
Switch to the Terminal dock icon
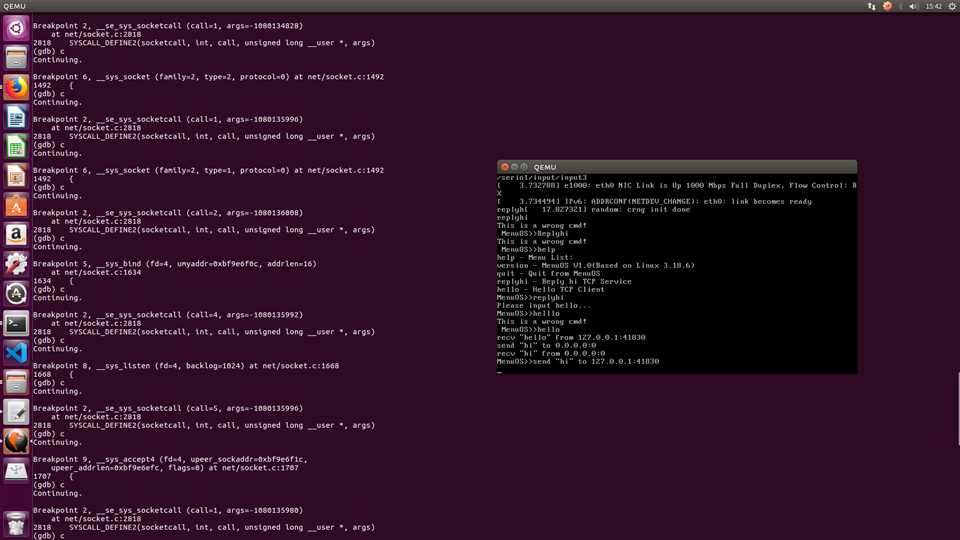pos(16,323)
